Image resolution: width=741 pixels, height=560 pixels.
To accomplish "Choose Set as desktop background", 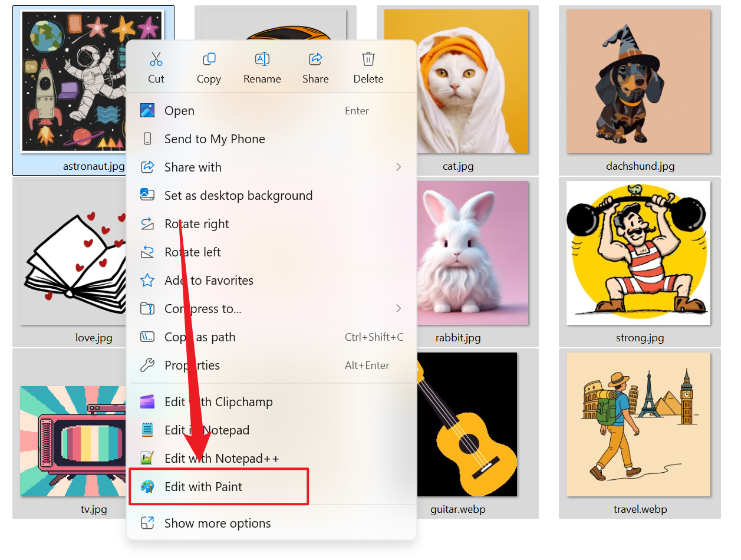I will (x=272, y=195).
